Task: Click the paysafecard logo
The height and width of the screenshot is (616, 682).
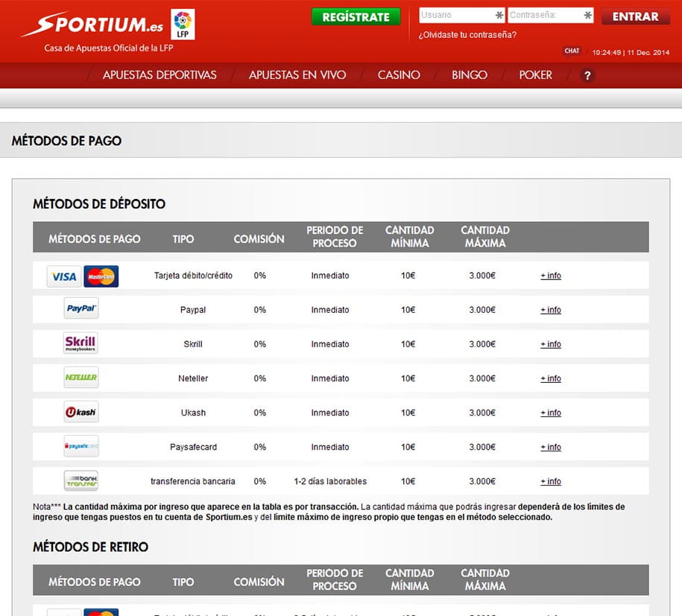Action: [x=81, y=446]
